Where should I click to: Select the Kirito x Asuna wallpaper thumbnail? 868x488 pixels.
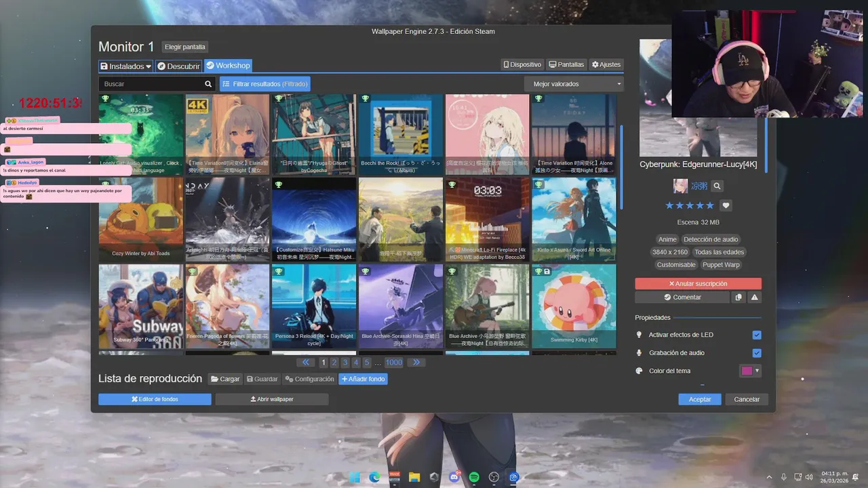coord(574,220)
